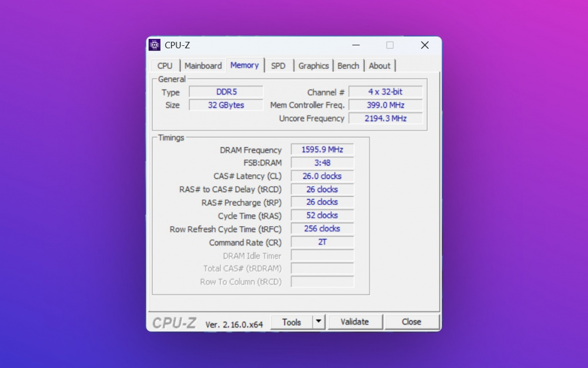Click the tRP 26 clocks value
Viewport: 588px width, 368px height.
322,202
